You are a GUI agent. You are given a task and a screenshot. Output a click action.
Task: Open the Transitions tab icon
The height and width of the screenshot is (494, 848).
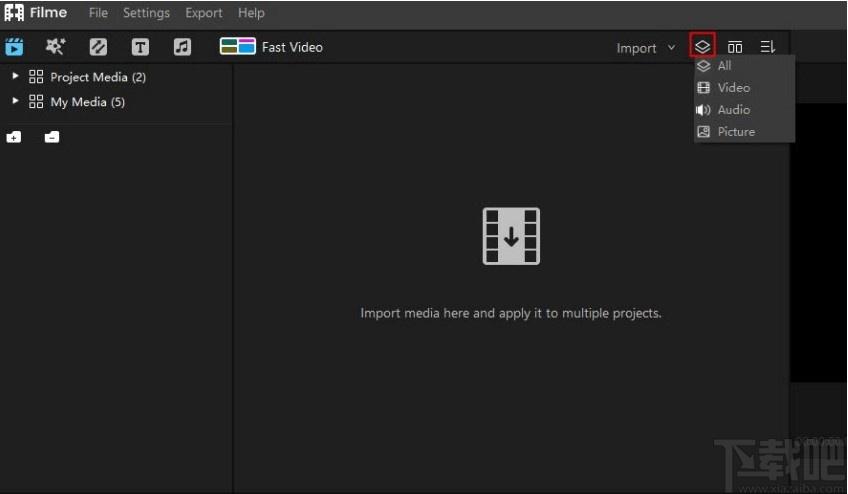(x=98, y=47)
